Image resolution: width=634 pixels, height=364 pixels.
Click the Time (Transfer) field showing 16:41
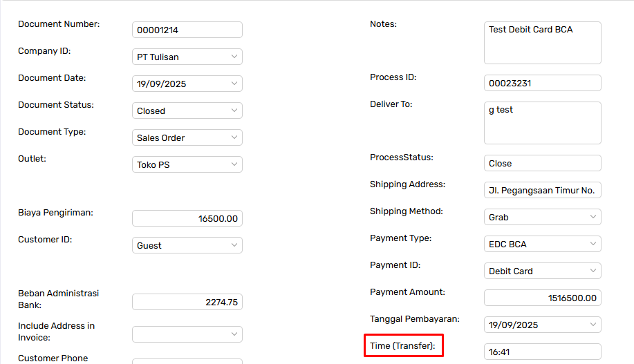pyautogui.click(x=542, y=352)
